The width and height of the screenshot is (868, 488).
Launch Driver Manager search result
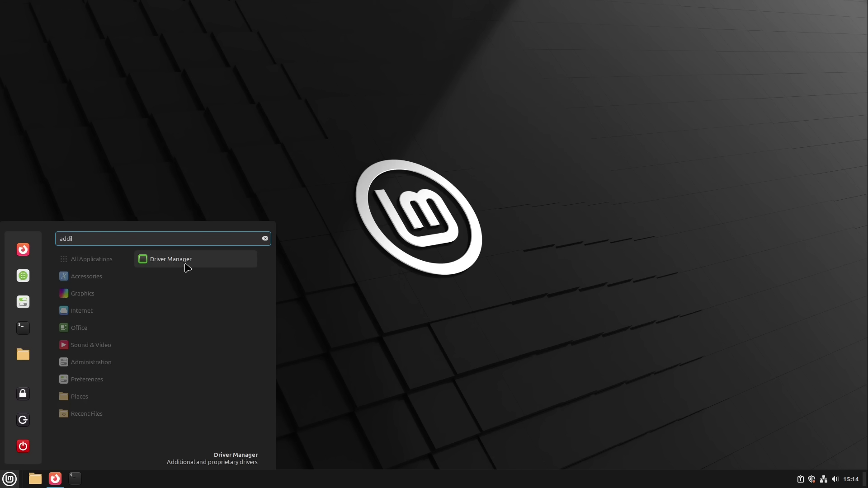(x=195, y=259)
